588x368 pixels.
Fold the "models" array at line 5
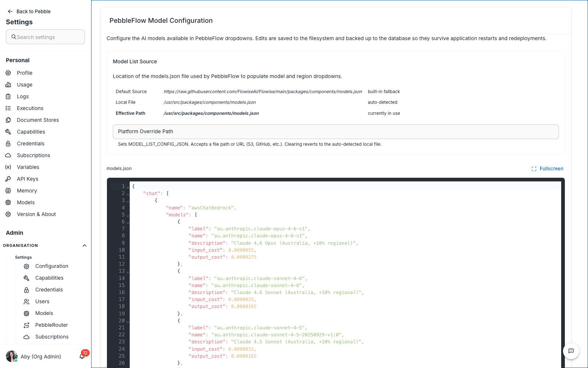(128, 215)
